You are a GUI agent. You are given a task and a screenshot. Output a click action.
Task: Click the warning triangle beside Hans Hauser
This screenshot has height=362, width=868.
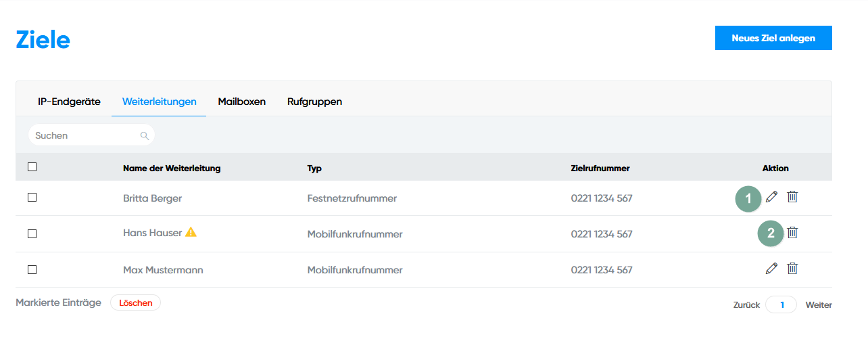click(191, 232)
